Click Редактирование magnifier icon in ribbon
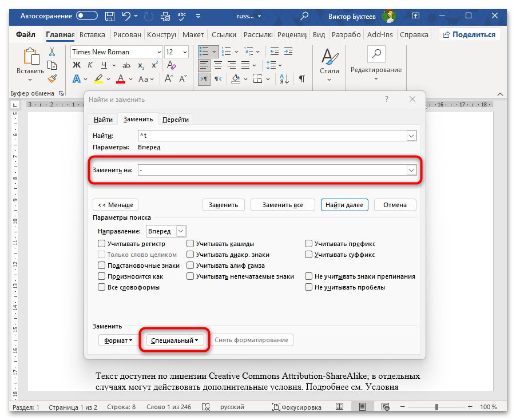The height and width of the screenshot is (420, 516). tap(376, 54)
